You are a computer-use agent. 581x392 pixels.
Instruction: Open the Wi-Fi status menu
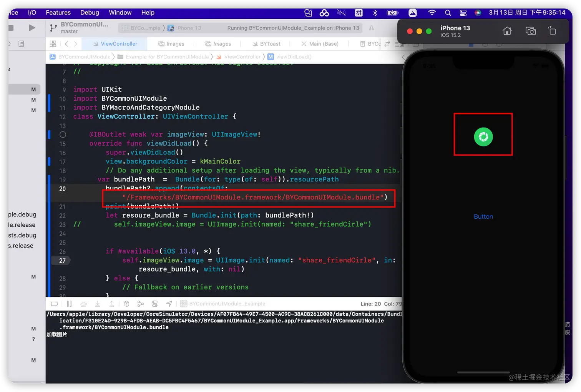click(x=432, y=13)
